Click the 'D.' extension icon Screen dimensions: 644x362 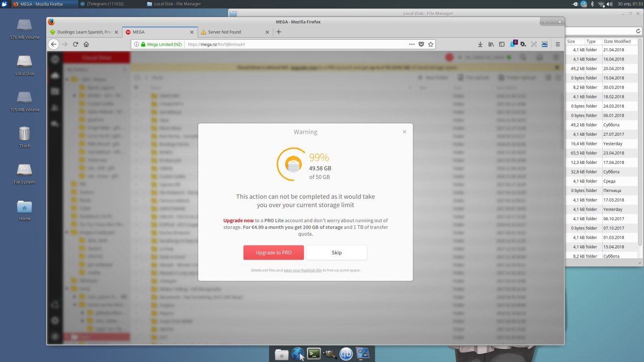pyautogui.click(x=523, y=44)
